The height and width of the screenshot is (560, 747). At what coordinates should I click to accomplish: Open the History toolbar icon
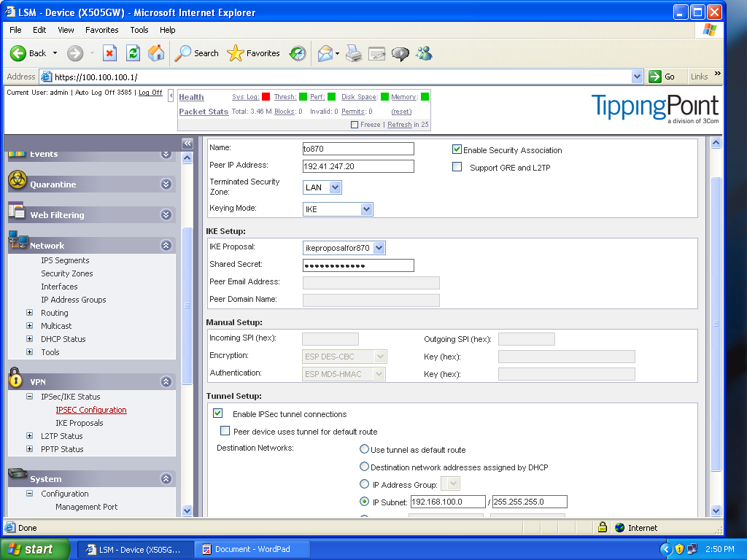click(x=298, y=53)
